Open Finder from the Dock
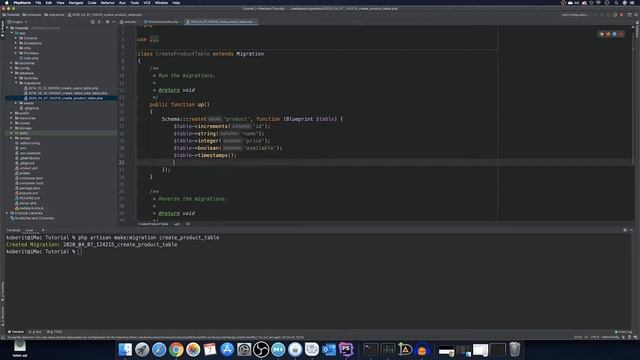This screenshot has height=360, width=640. click(125, 349)
